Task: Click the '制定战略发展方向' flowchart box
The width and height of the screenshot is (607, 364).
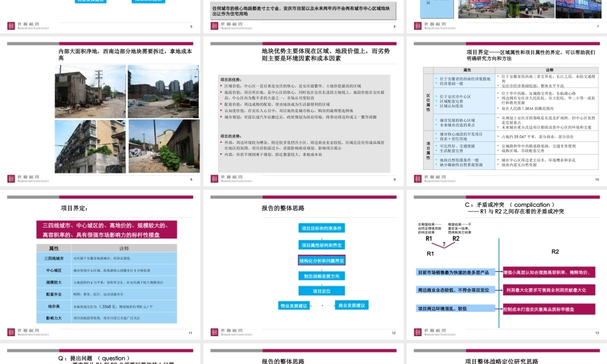Action: [x=321, y=276]
